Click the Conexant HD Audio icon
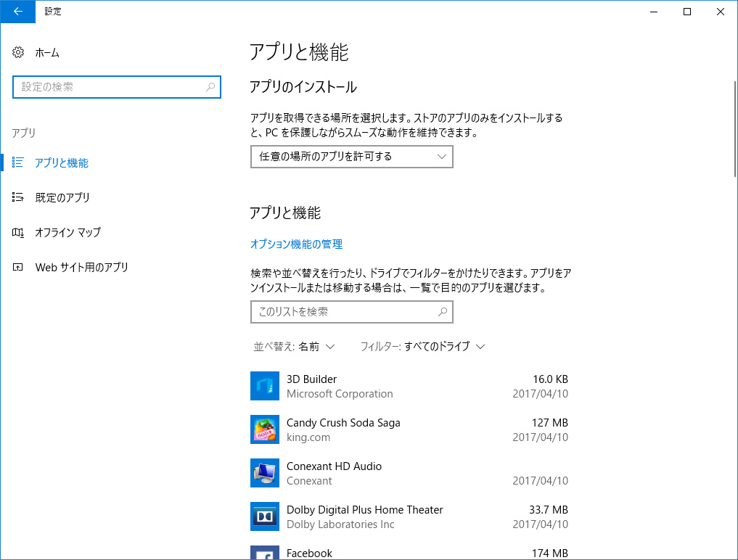This screenshot has width=738, height=560. click(x=265, y=473)
